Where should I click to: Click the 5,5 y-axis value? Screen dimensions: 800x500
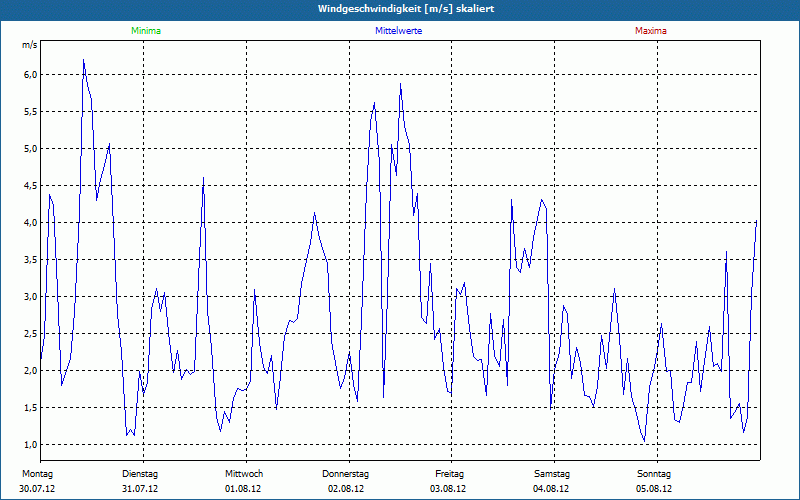(30, 112)
